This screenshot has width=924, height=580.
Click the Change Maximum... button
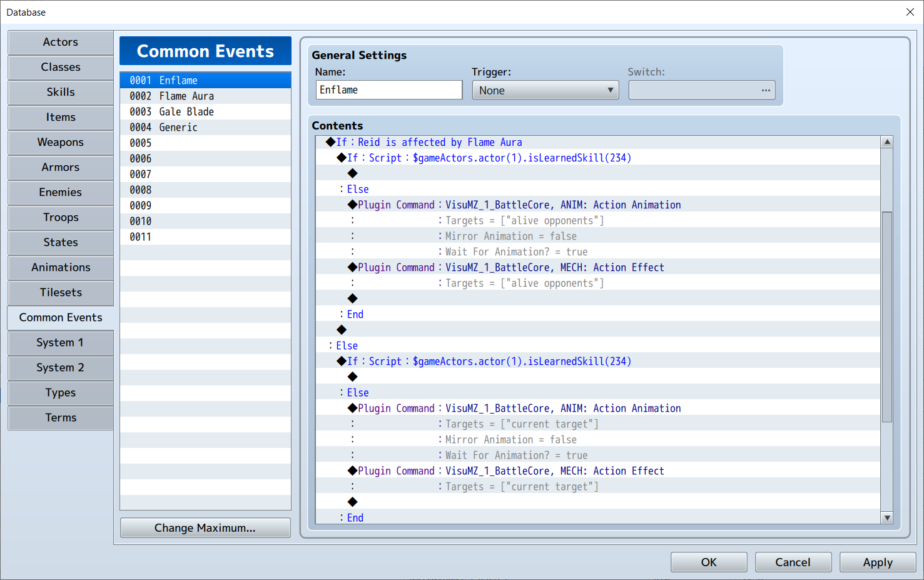click(205, 528)
